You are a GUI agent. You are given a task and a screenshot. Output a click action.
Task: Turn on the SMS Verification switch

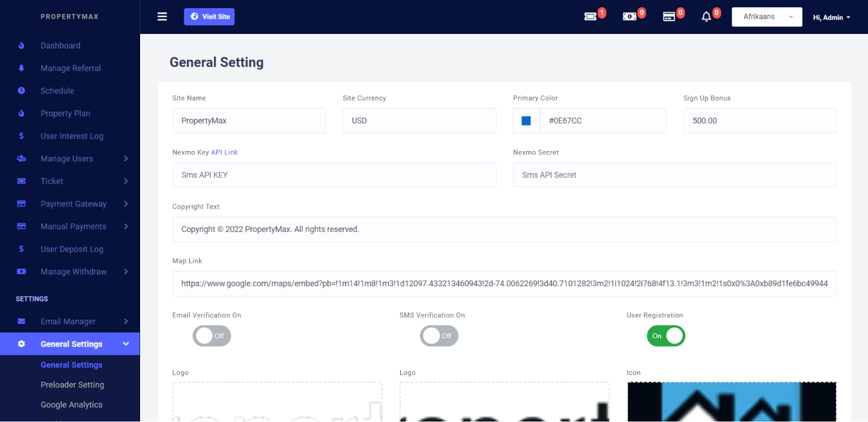439,336
